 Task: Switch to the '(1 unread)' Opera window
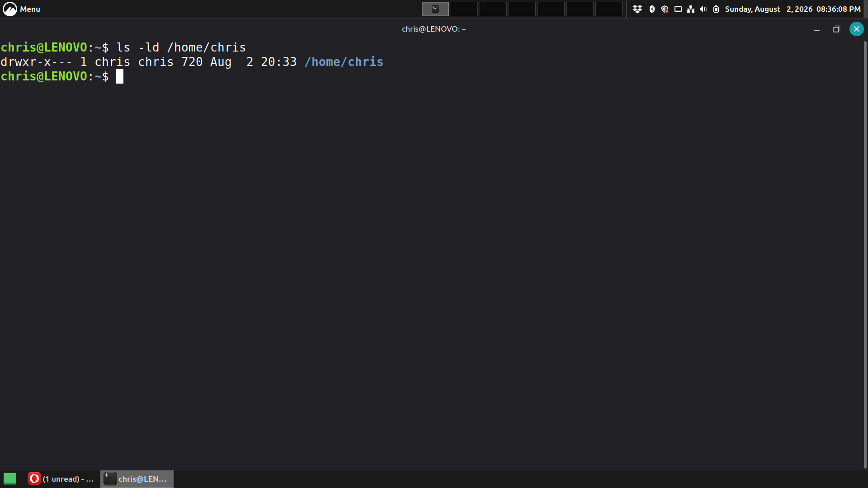point(61,479)
